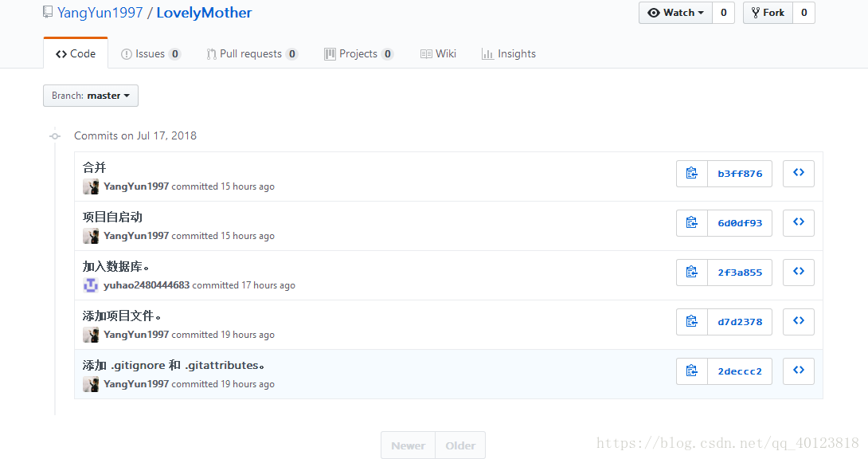Image resolution: width=868 pixels, height=459 pixels.
Task: Click the 'Commits on Jul 17, 2018' heading
Action: point(135,135)
